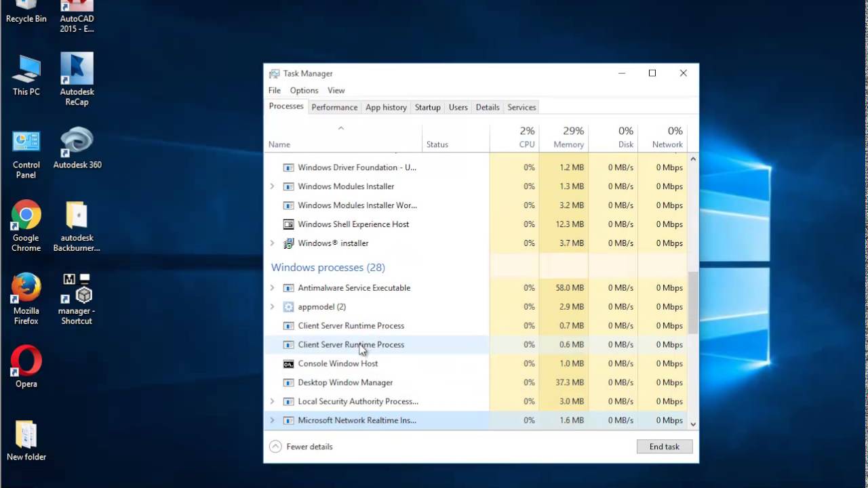Click the scrollbar up arrow
This screenshot has width=868, height=488.
pyautogui.click(x=693, y=159)
